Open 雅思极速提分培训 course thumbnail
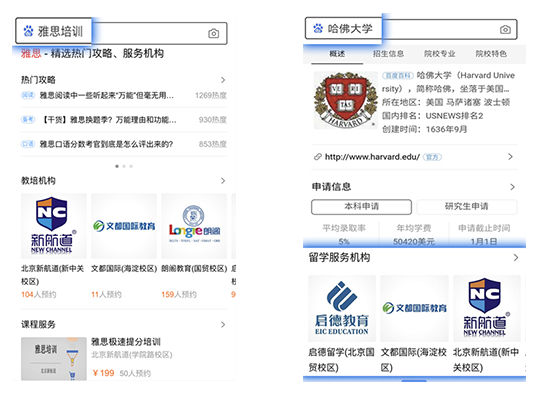This screenshot has height=397, width=537. click(53, 359)
